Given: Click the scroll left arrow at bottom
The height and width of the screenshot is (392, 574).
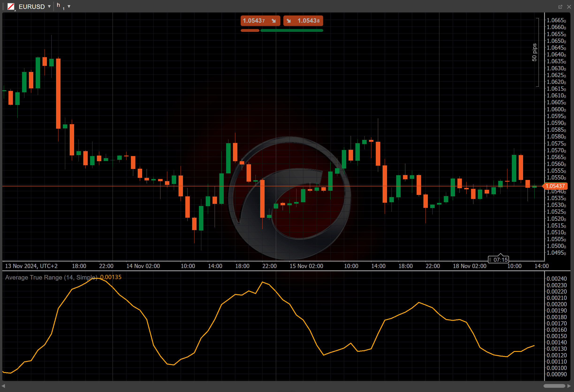Looking at the screenshot, I should coord(3,386).
